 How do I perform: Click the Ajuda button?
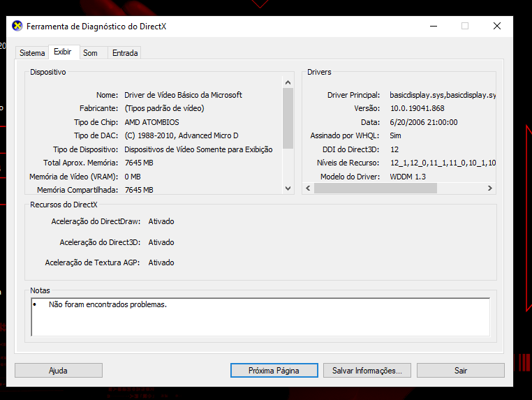pos(59,370)
